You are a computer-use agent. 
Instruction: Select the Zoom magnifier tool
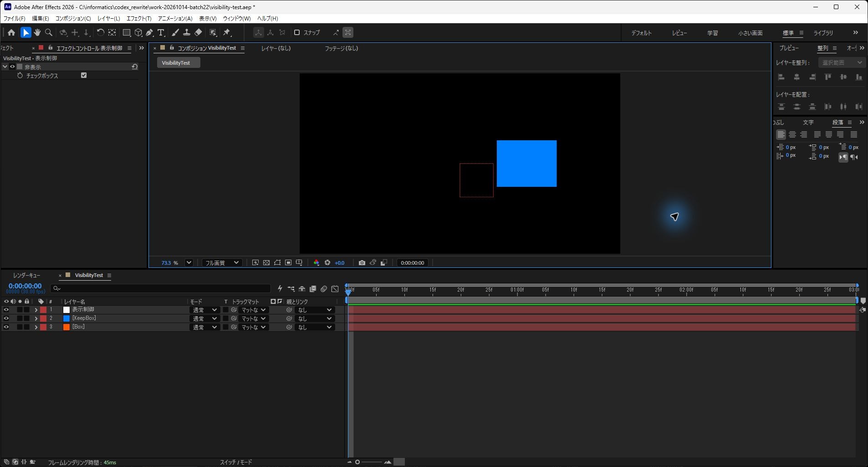coord(49,32)
